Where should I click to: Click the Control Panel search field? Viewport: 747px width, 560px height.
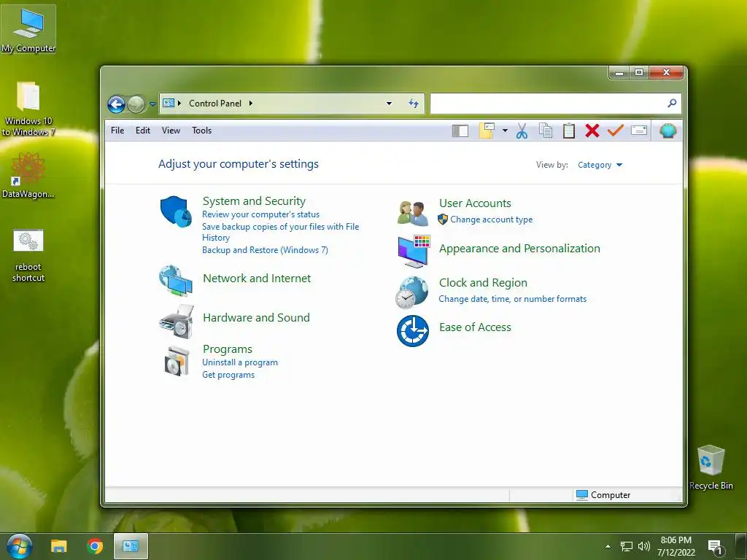click(555, 104)
